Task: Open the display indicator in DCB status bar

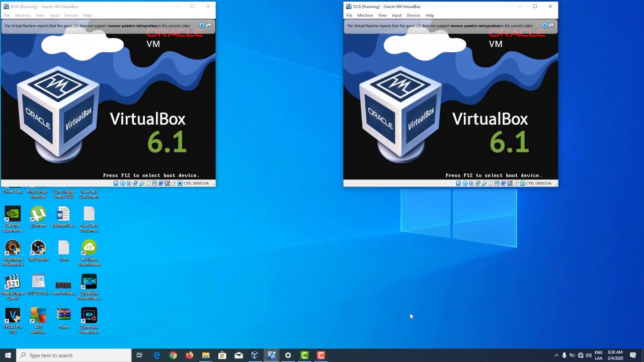Action: click(x=497, y=183)
